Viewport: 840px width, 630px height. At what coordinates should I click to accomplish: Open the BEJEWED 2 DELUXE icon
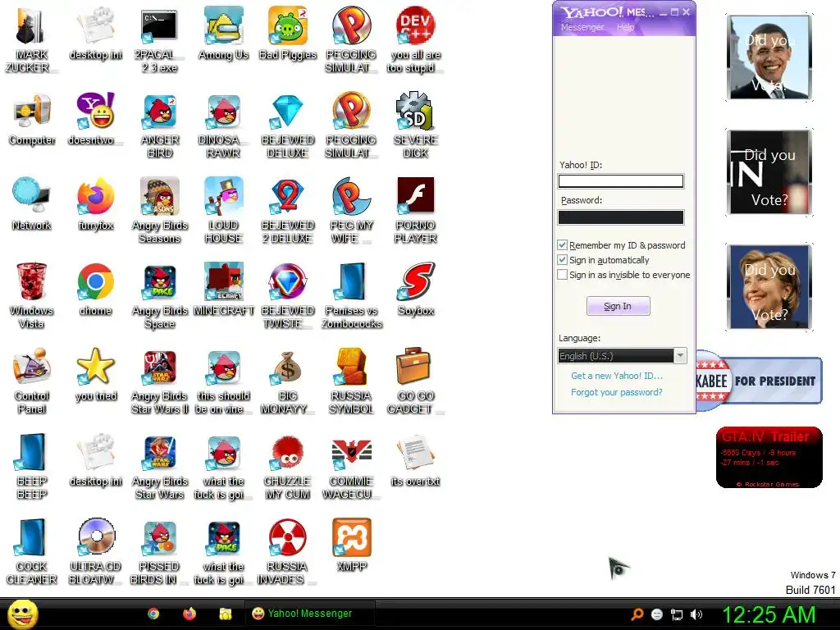[288, 210]
